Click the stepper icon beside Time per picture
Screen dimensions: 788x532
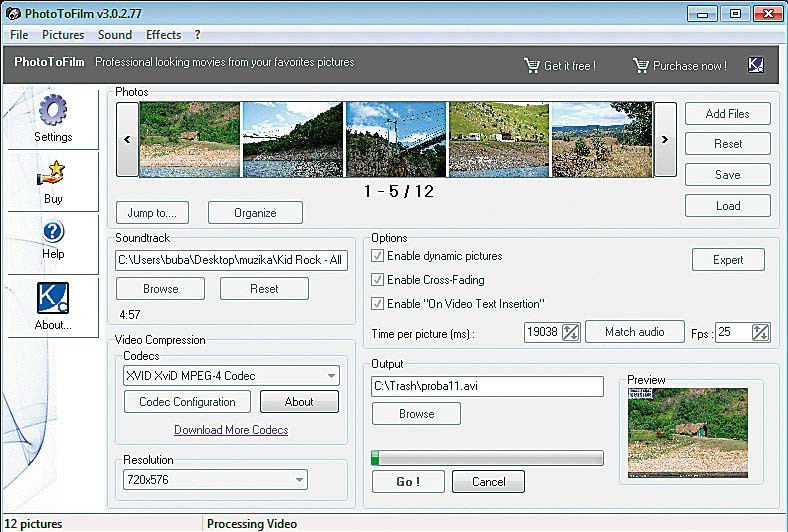(x=570, y=332)
